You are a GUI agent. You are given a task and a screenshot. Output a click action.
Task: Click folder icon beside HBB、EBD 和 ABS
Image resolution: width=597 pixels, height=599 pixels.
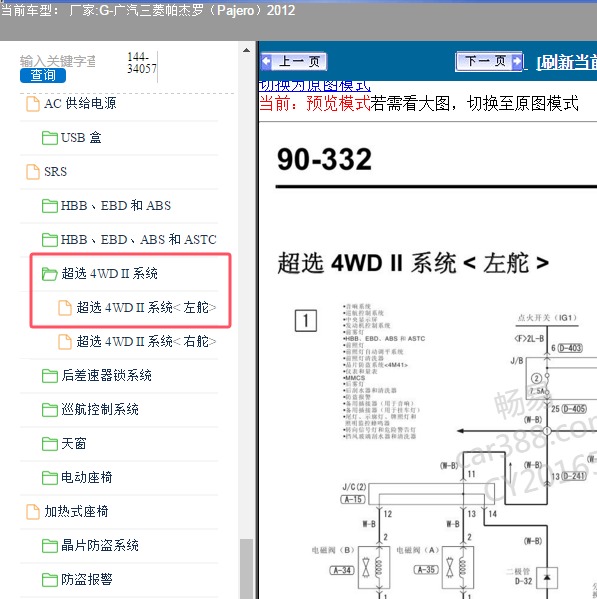(50, 206)
